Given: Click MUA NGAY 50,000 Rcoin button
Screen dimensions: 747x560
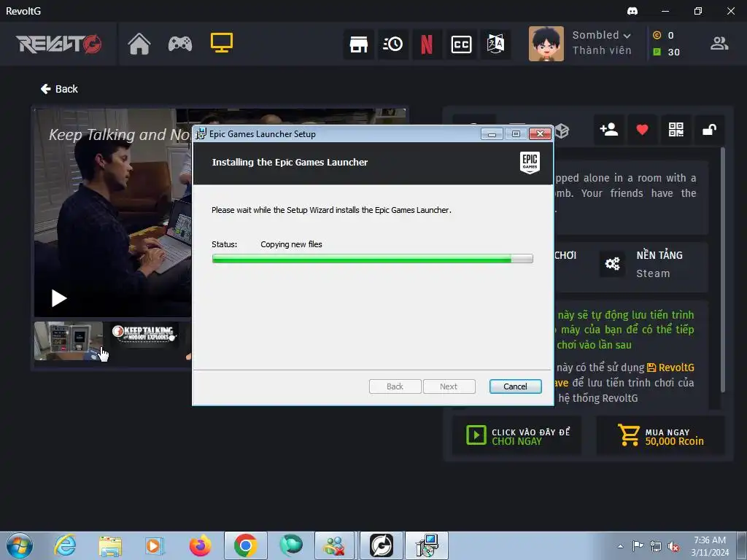Looking at the screenshot, I should pos(661,436).
